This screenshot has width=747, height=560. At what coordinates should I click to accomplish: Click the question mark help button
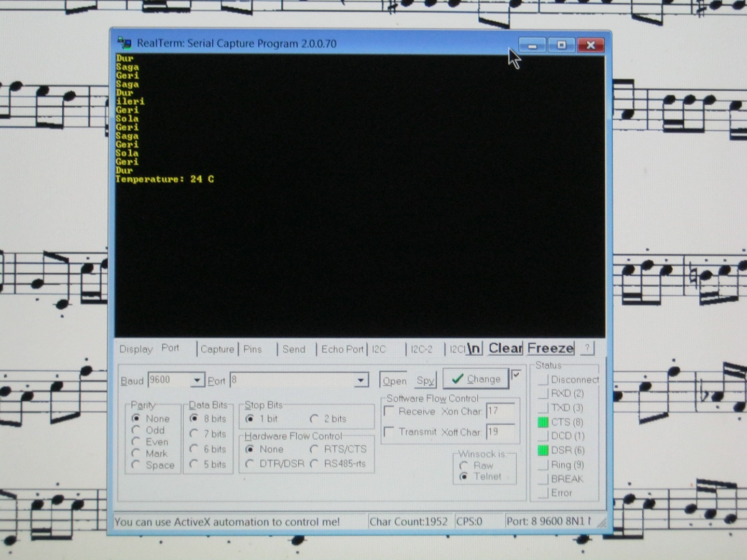tap(587, 348)
